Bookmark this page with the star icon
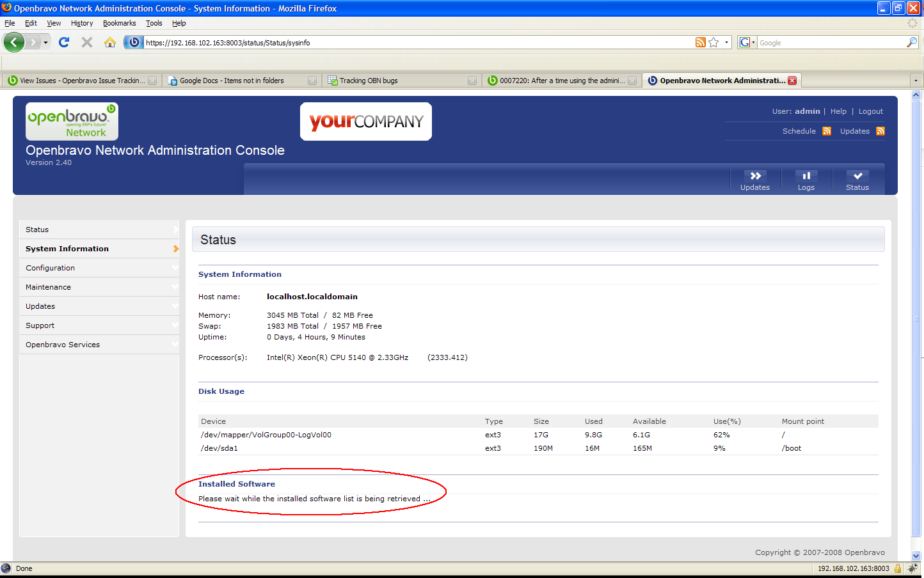 (713, 42)
